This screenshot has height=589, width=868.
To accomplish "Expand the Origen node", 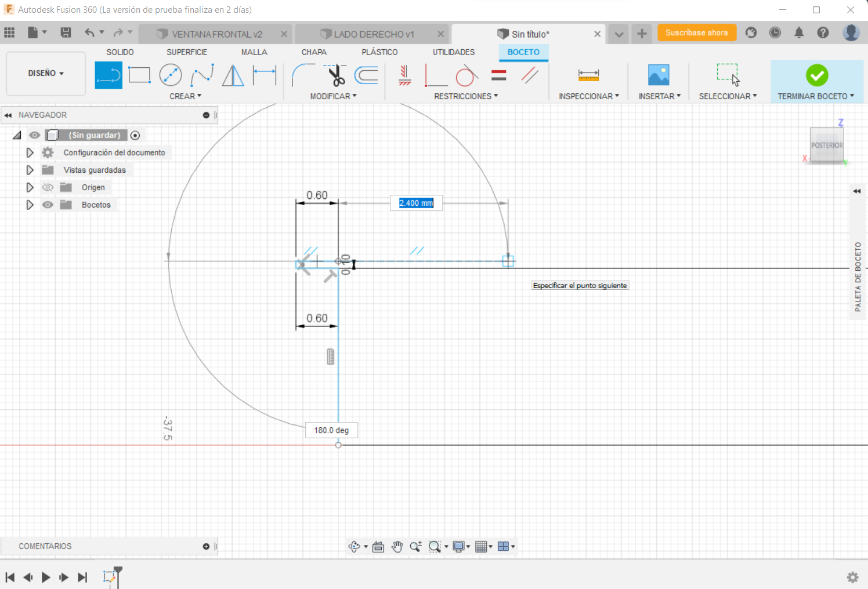I will pyautogui.click(x=30, y=187).
